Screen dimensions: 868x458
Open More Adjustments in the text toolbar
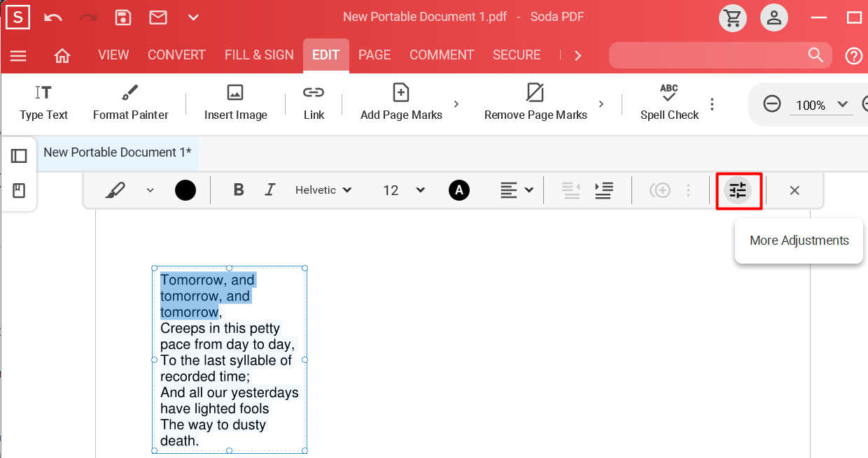pyautogui.click(x=738, y=189)
